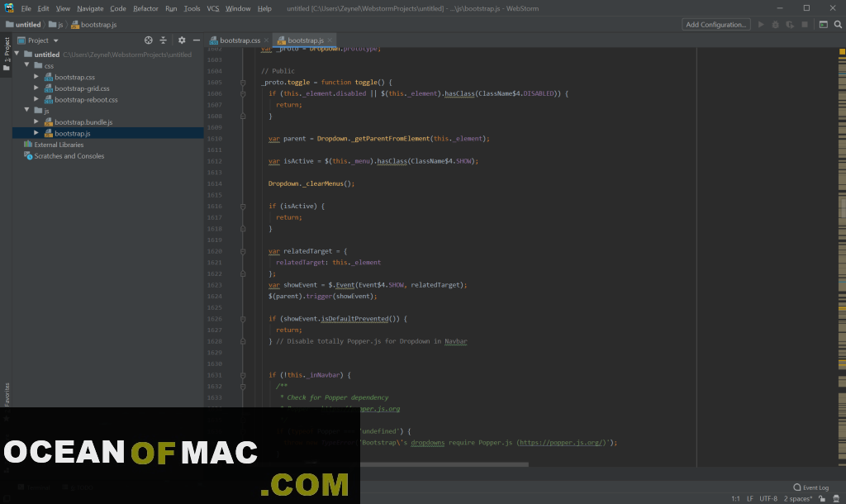The height and width of the screenshot is (504, 846).
Task: Select Scratches and Consoles node
Action: [69, 156]
